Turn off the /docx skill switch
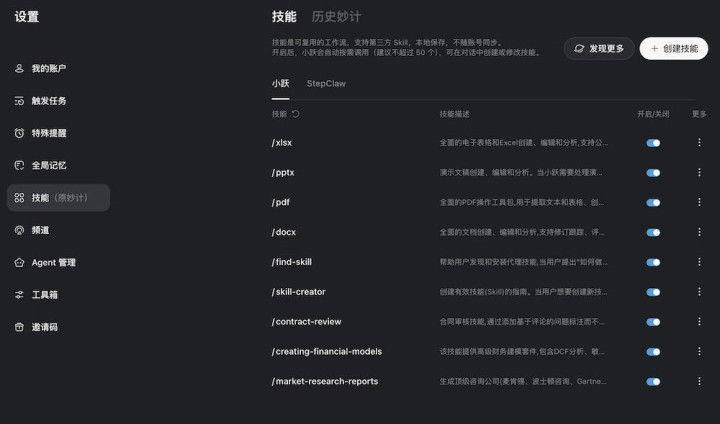Image resolution: width=720 pixels, height=424 pixels. coord(653,232)
